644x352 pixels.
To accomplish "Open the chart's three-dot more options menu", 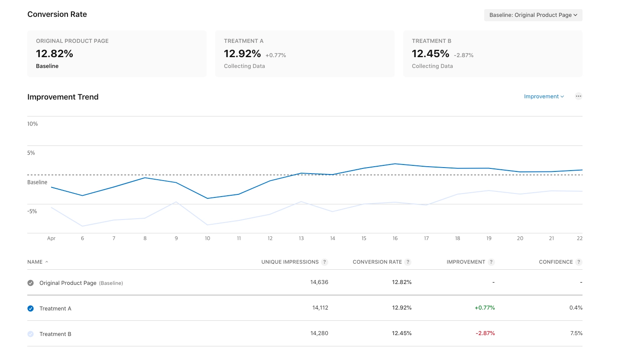I will (x=578, y=96).
